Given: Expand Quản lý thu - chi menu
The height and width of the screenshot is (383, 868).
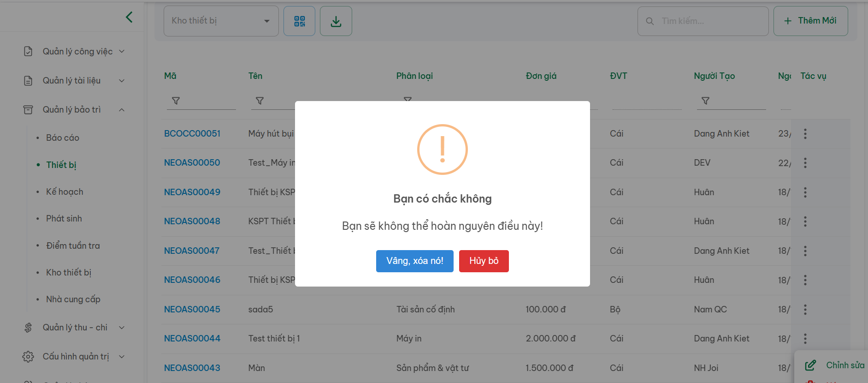Looking at the screenshot, I should [74, 328].
